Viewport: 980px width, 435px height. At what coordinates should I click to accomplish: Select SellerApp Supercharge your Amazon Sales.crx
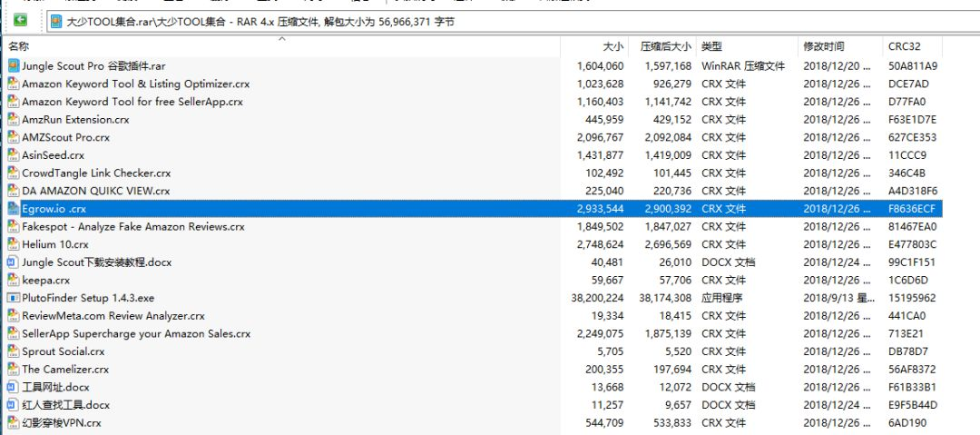click(x=136, y=333)
